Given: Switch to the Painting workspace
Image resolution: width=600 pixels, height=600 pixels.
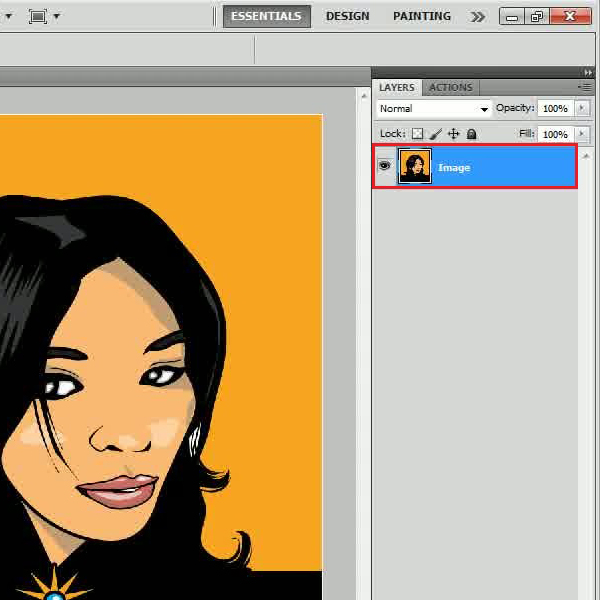Looking at the screenshot, I should click(422, 16).
